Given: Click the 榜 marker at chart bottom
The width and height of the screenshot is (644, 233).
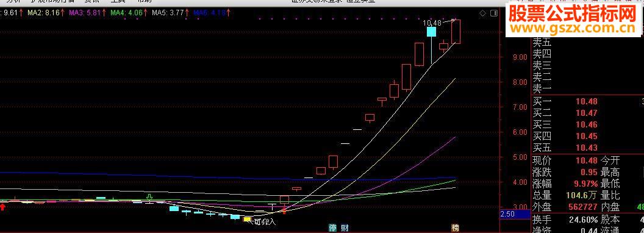Looking at the screenshot, I should (x=455, y=228).
